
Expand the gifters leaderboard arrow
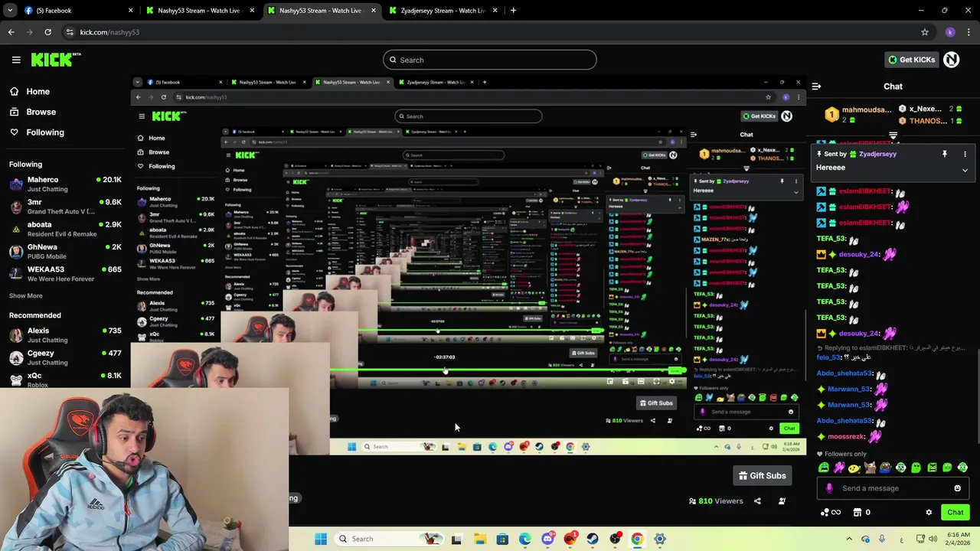click(x=893, y=135)
